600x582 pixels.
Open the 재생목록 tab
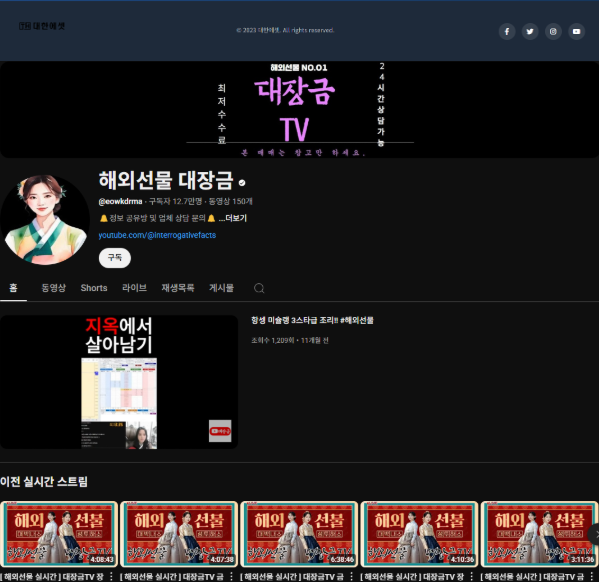(178, 288)
